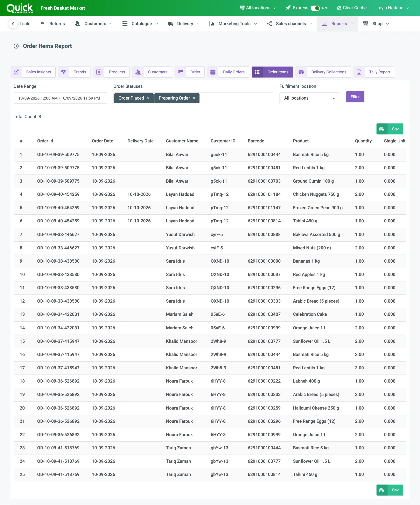
Task: Click the Order shopping cart icon
Action: coord(180,72)
